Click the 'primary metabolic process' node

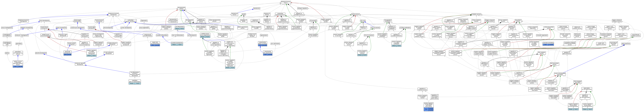(503, 21)
